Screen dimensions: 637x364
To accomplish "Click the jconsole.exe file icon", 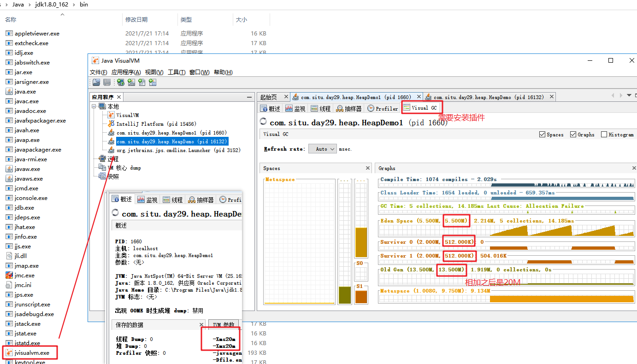I will point(9,198).
